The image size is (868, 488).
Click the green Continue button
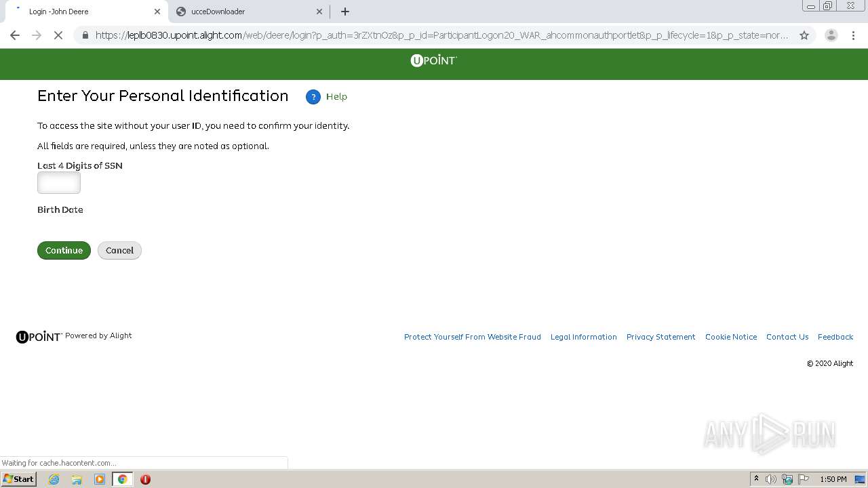(x=64, y=250)
